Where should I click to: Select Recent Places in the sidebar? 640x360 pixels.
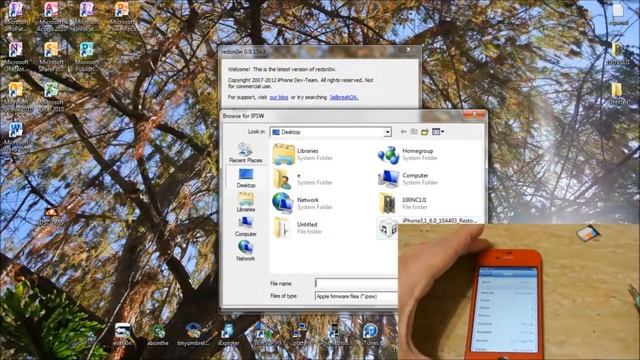(x=245, y=153)
